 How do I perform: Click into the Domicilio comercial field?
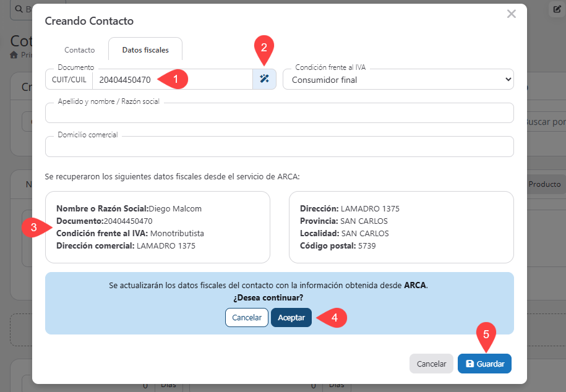pos(280,147)
